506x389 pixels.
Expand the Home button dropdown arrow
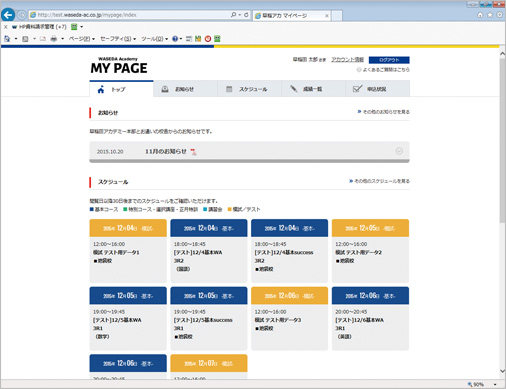[x=16, y=39]
